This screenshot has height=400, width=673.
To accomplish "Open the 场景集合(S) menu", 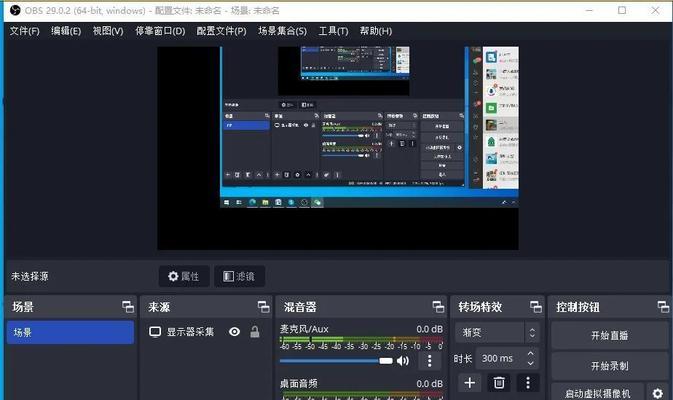I will pyautogui.click(x=282, y=31).
